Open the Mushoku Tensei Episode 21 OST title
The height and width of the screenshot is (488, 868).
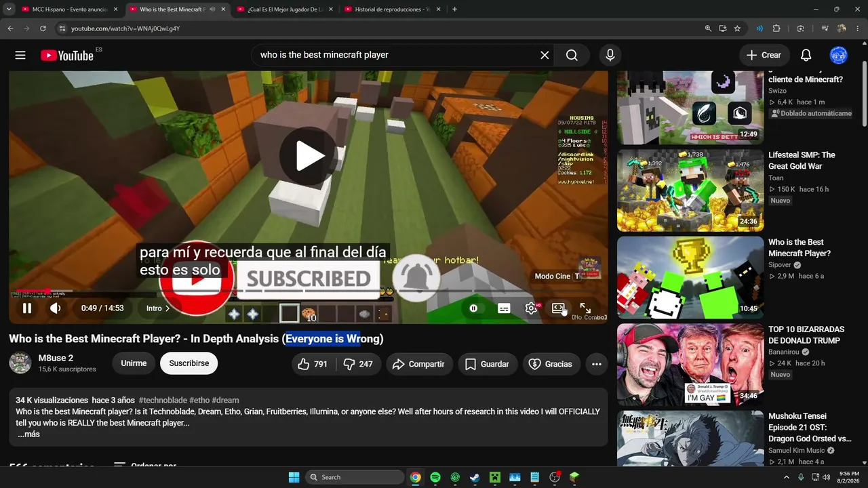(x=810, y=428)
